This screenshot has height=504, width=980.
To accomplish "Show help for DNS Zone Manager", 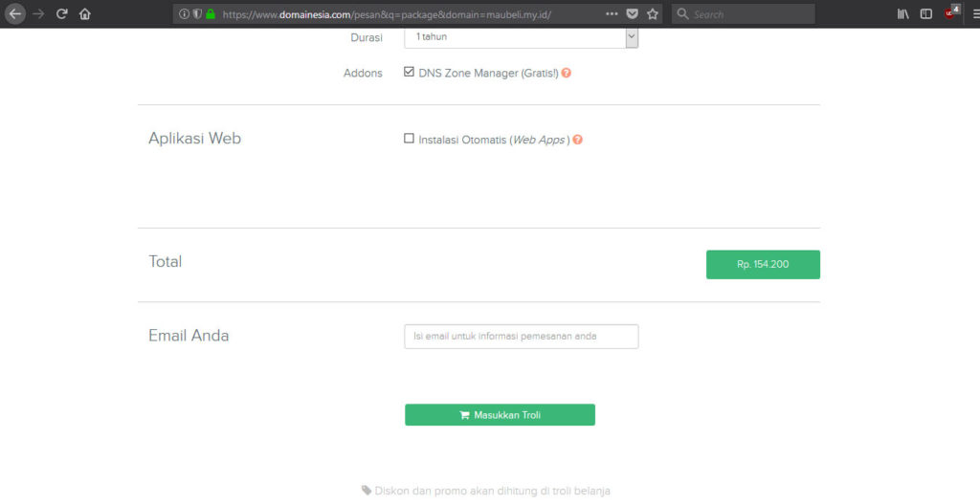I will coord(567,73).
